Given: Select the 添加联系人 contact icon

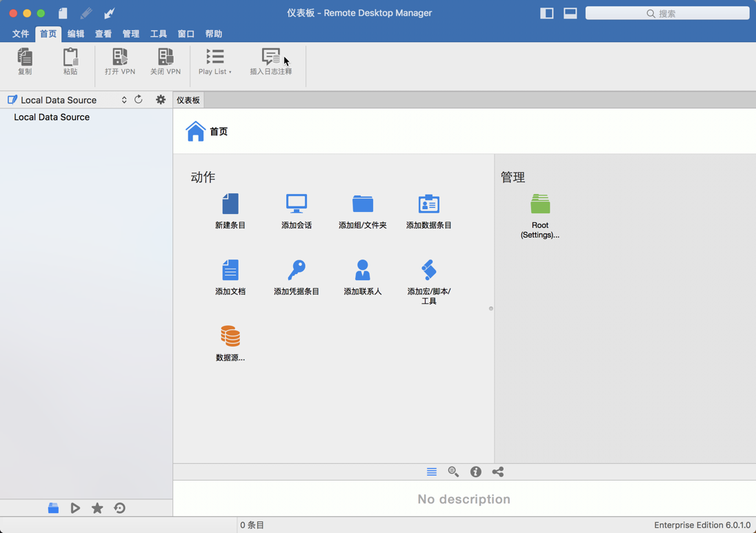Looking at the screenshot, I should pyautogui.click(x=363, y=270).
